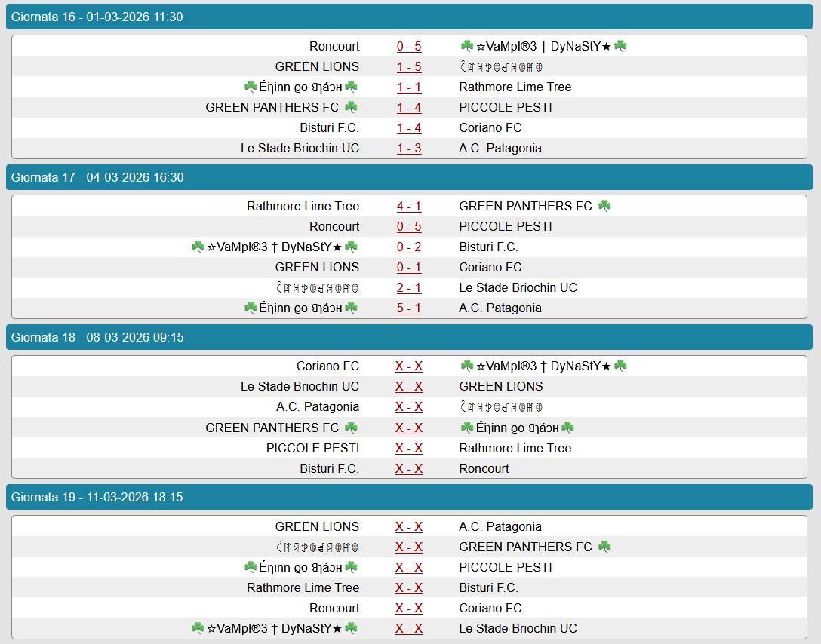Open the 5 - 1 score against A.C. Patagonia

409,308
